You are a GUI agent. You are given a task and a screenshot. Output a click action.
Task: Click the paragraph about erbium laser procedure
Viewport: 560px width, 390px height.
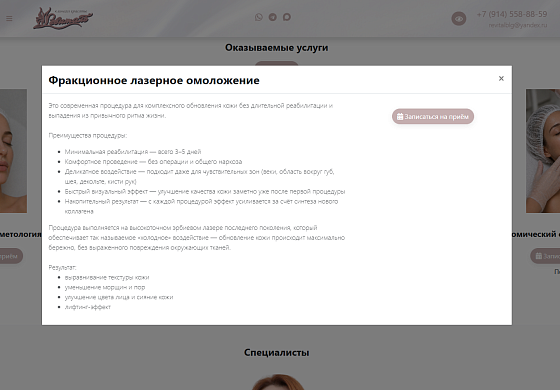197,238
